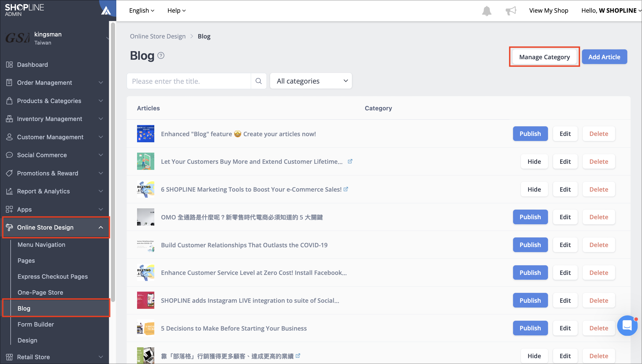Click the sidebar vertical scrollbar
The image size is (642, 364).
click(113, 162)
